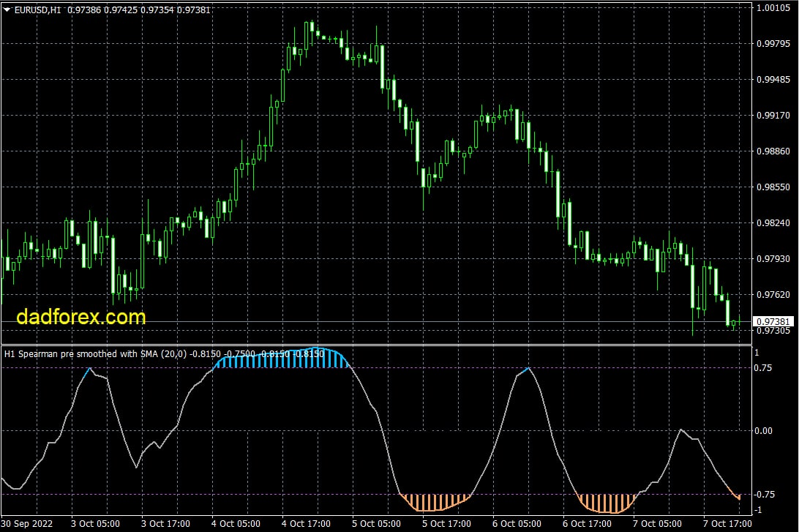Click the 0.98860 price scale label
799x532 pixels.
tap(773, 151)
